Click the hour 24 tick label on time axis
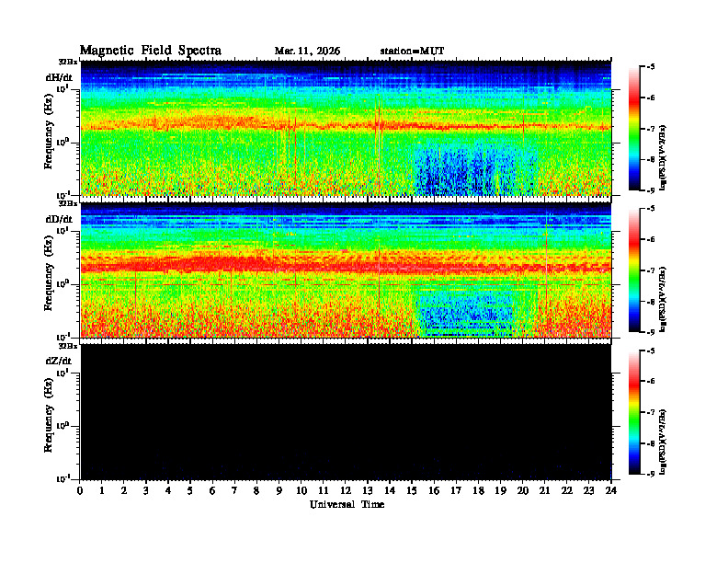Viewport: 728px width, 563px height. point(611,491)
